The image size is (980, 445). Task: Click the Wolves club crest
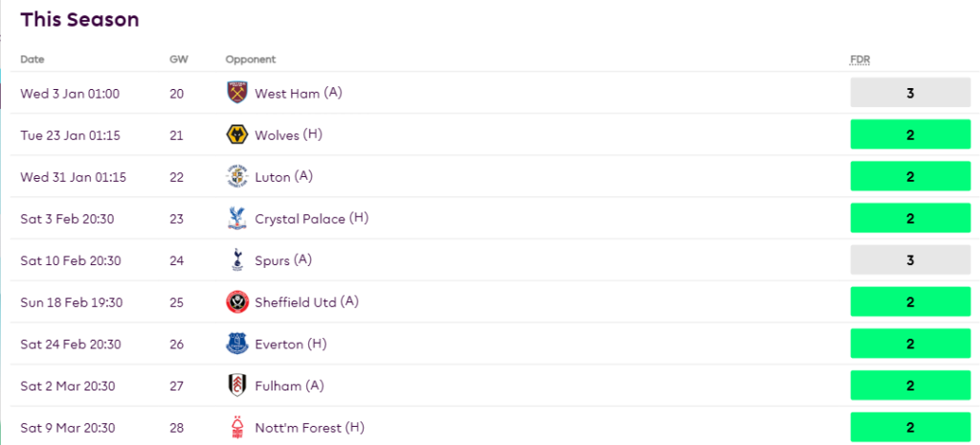pos(236,135)
